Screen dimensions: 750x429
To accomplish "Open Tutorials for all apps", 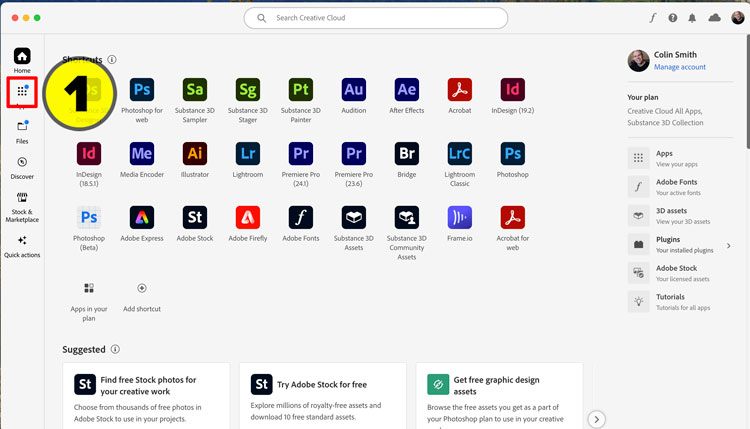I will pyautogui.click(x=679, y=302).
